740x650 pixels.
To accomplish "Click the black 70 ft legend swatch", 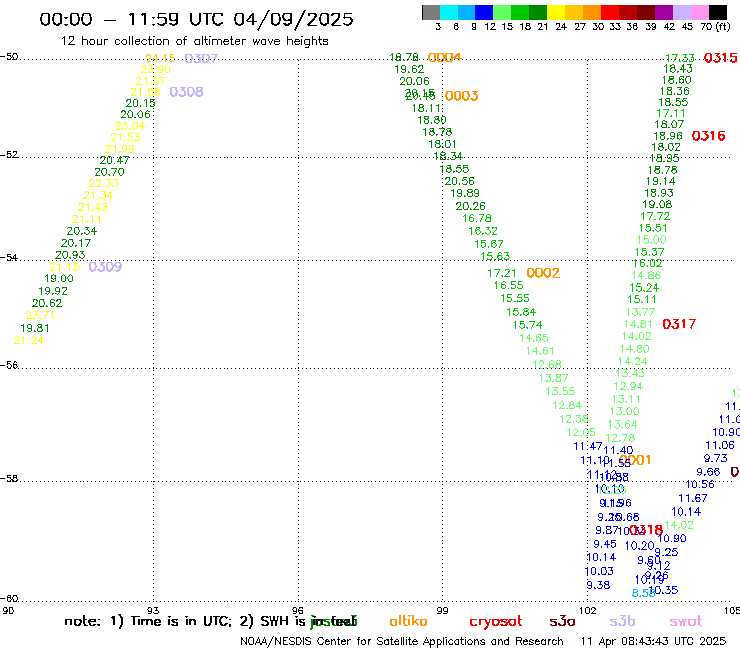I will click(718, 12).
